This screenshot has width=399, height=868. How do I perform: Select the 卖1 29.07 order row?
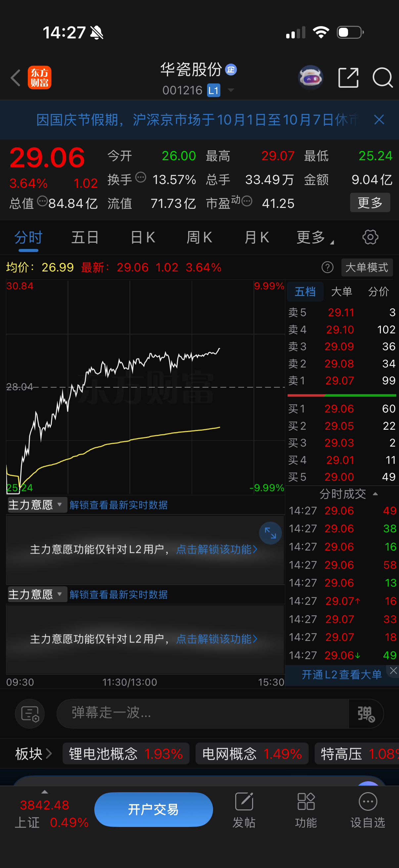[342, 381]
